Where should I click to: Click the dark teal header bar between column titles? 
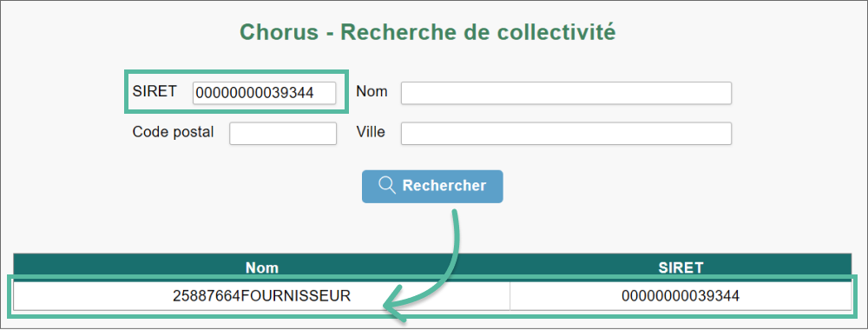click(x=469, y=268)
